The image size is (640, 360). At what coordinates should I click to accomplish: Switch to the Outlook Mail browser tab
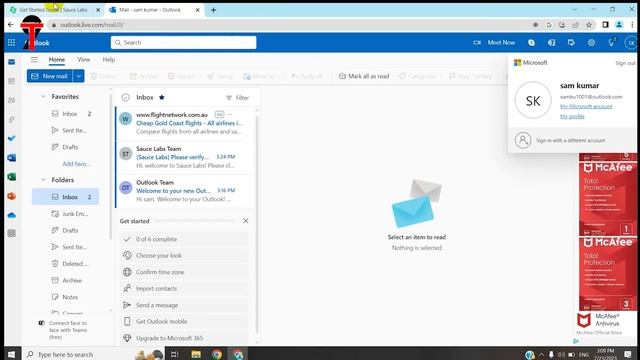pyautogui.click(x=154, y=10)
